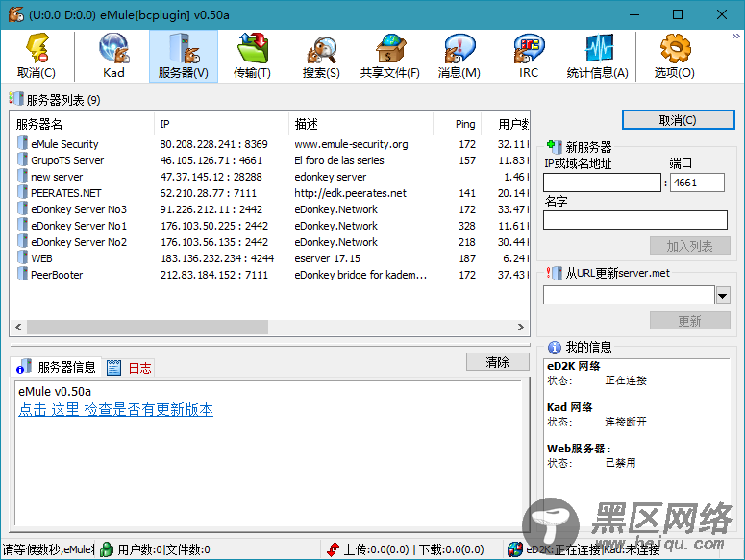Screen dimensions: 745x560
Task: Sort by the Ping column header
Action: click(x=457, y=124)
